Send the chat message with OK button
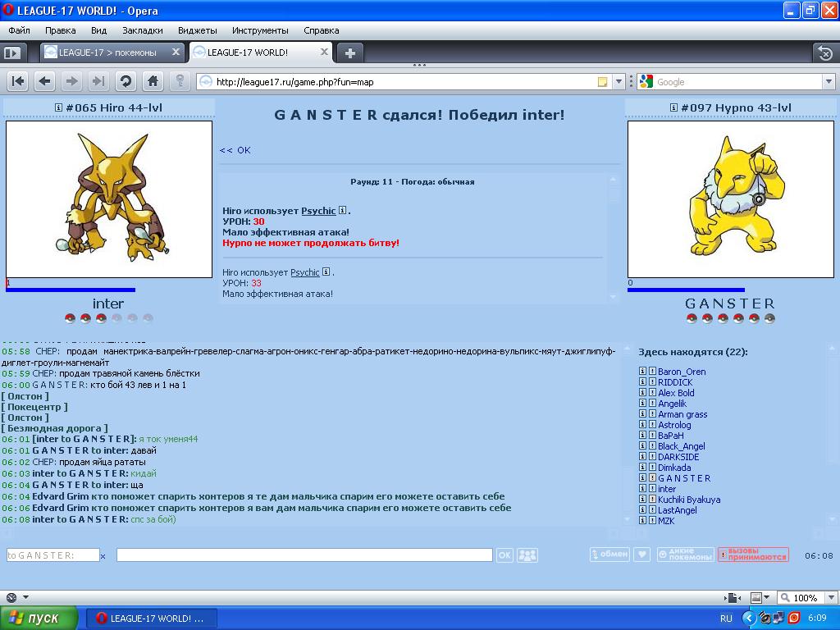 [x=504, y=555]
